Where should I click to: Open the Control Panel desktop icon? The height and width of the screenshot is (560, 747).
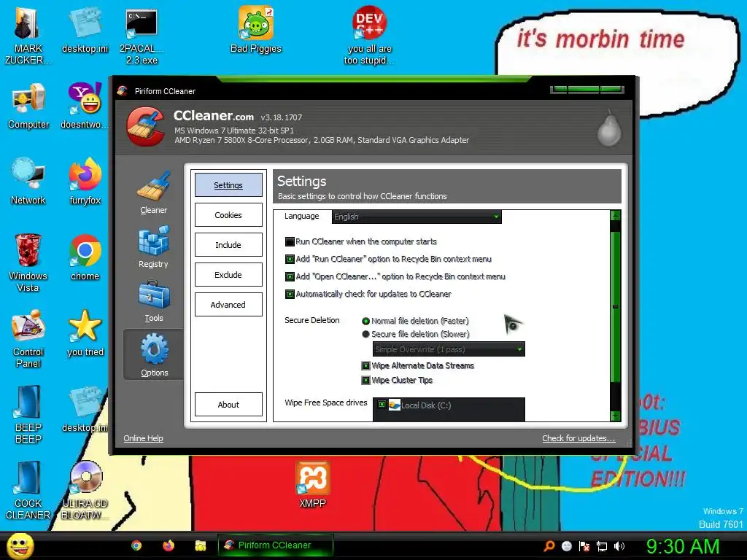tap(28, 338)
